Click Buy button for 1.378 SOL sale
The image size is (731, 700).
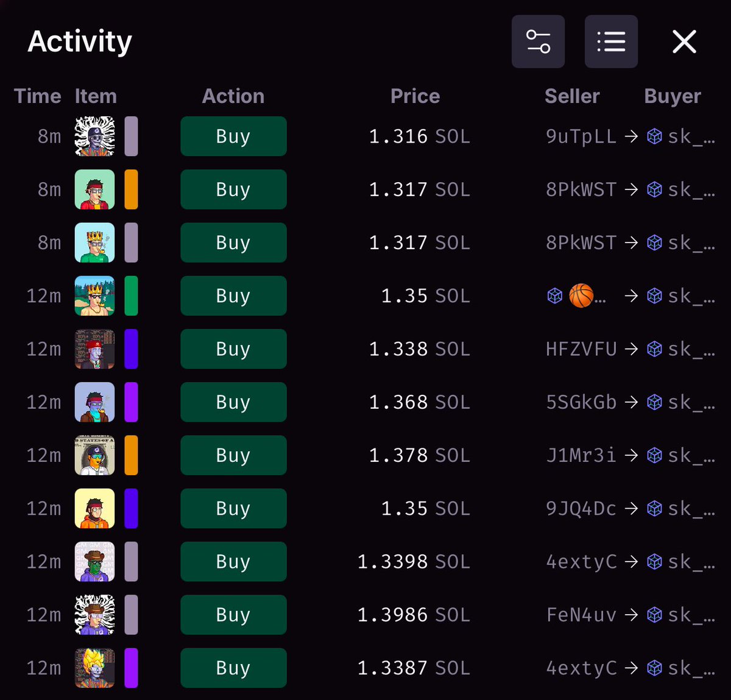pos(233,455)
